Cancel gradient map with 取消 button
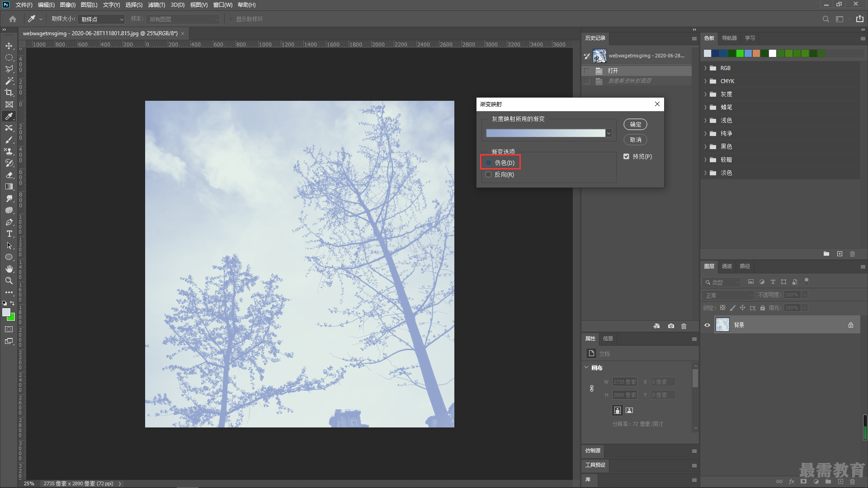 635,140
